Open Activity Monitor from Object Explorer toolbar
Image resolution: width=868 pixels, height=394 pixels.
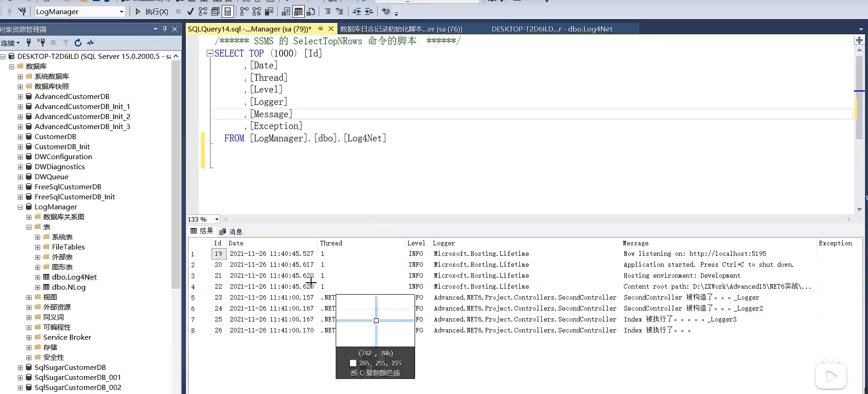point(90,43)
